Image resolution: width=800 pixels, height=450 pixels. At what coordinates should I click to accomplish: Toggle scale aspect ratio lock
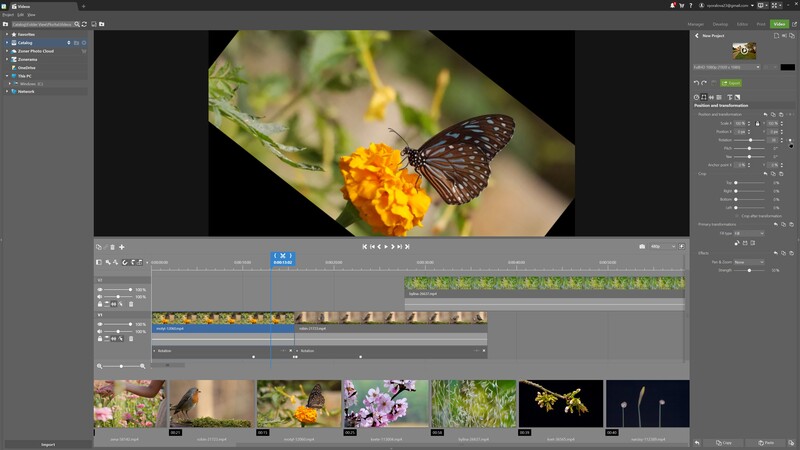tap(758, 123)
